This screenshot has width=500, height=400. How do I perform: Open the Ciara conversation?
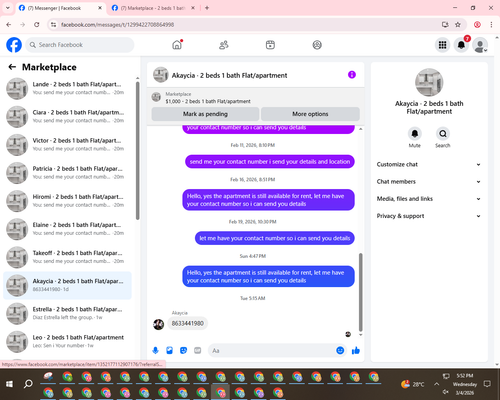67,116
